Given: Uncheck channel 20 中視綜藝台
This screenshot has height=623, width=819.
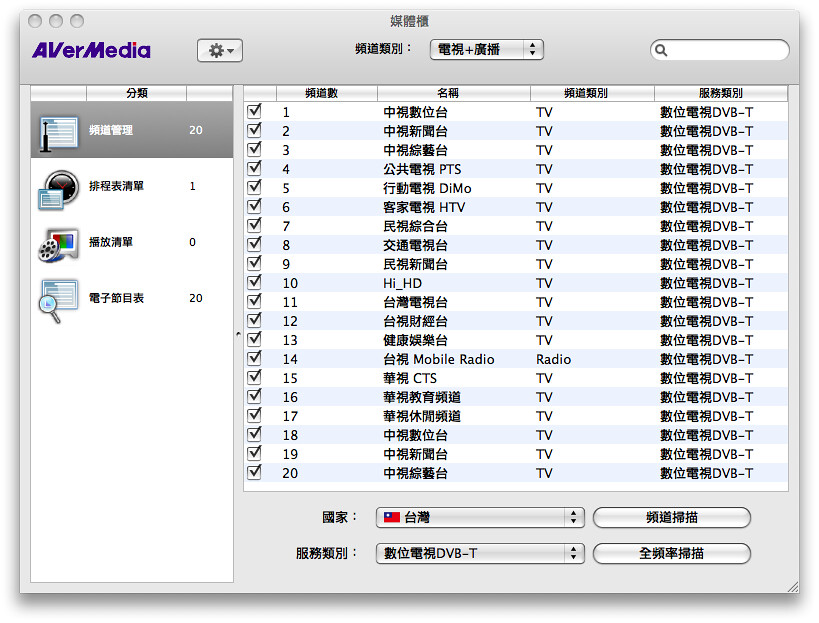Looking at the screenshot, I should coord(254,473).
